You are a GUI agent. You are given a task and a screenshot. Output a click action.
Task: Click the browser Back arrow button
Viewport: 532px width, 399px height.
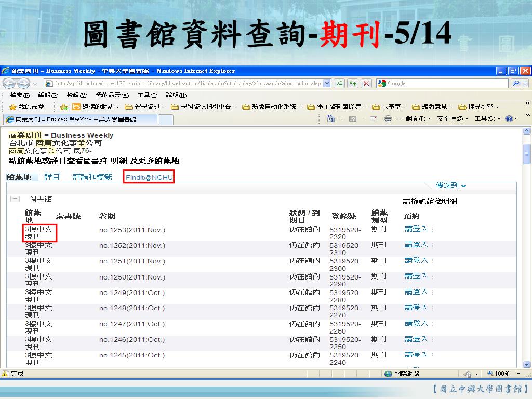(x=9, y=83)
